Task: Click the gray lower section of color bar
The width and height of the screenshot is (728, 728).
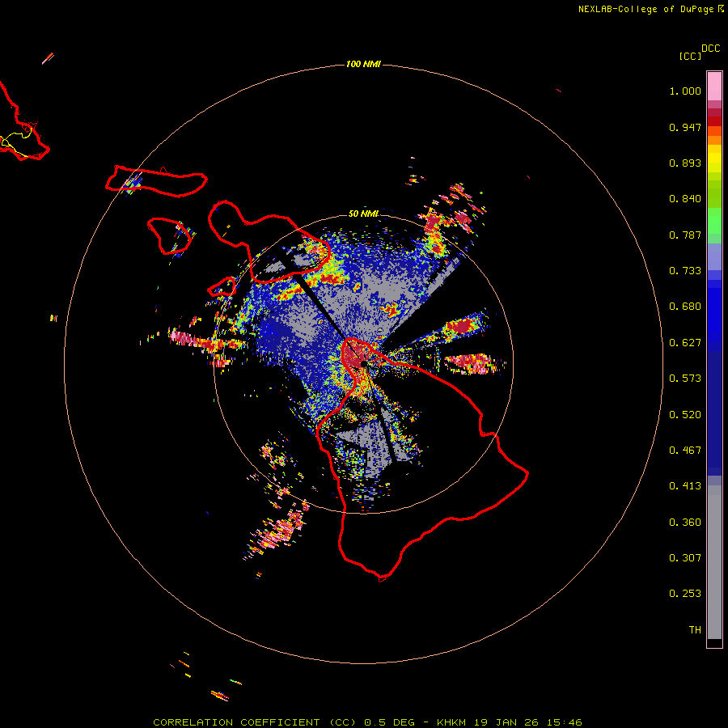Action: point(714,562)
